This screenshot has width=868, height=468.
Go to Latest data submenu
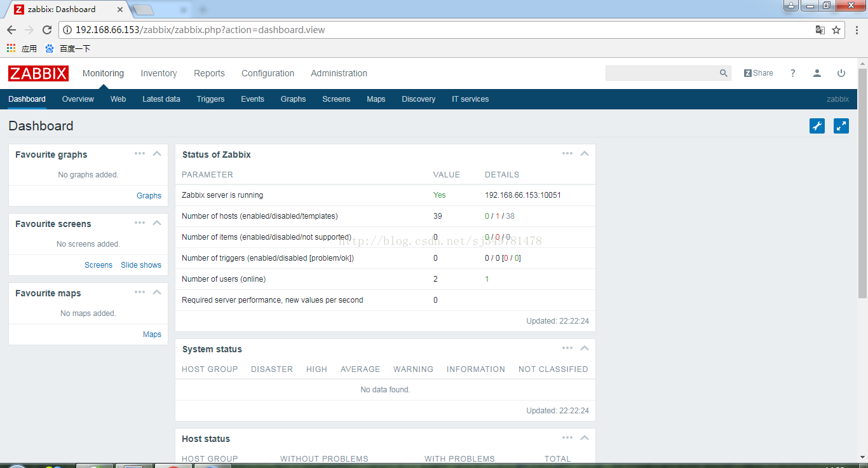[x=161, y=99]
